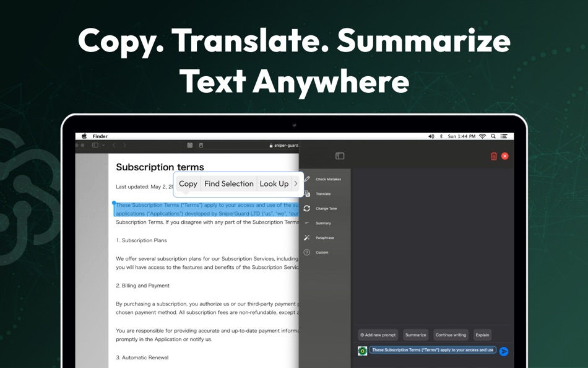The height and width of the screenshot is (368, 588).
Task: Click the '1. Subscription Plans' heading
Action: pyautogui.click(x=141, y=240)
